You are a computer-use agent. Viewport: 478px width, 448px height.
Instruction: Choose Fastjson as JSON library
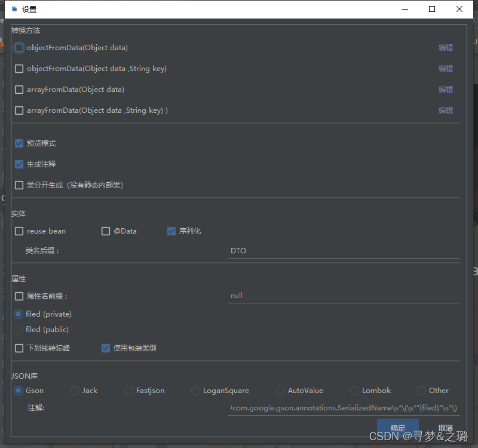(128, 391)
